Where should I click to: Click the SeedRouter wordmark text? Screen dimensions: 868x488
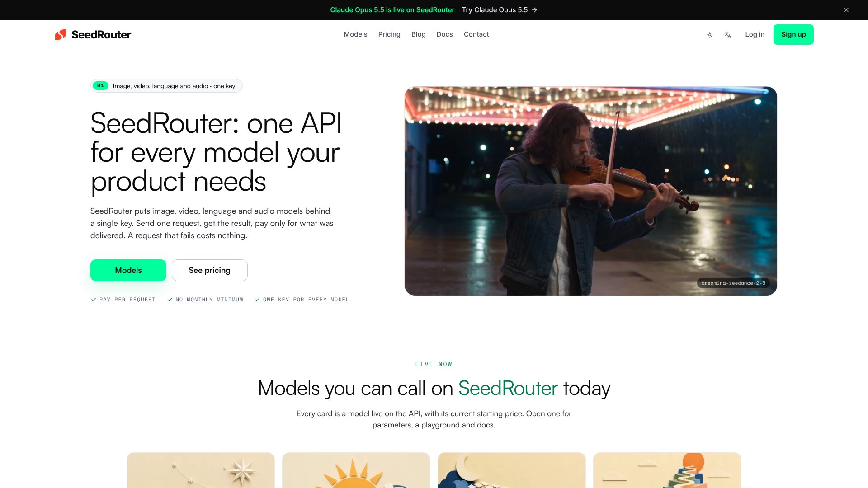[x=101, y=35]
